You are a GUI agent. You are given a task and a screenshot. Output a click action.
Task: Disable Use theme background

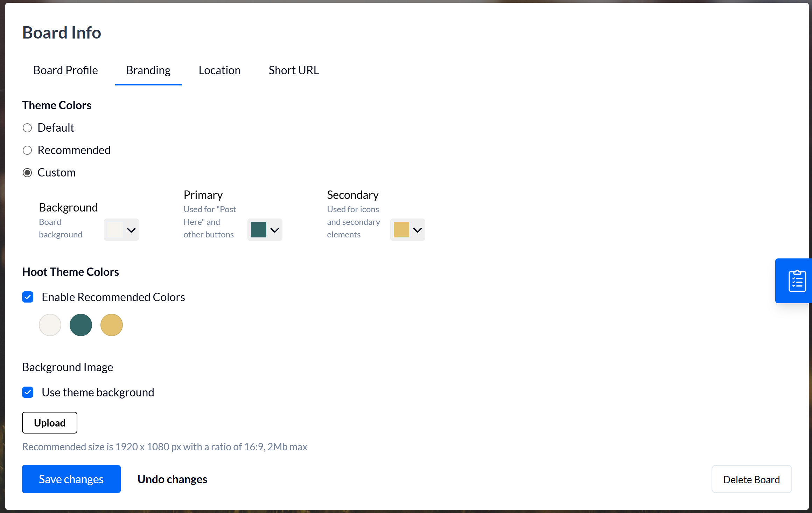pyautogui.click(x=28, y=392)
